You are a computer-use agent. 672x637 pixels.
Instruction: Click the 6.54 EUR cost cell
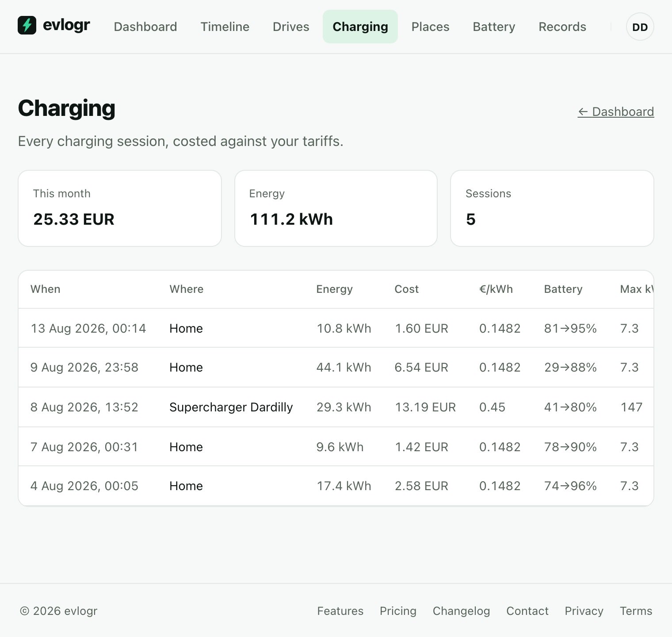[421, 368]
